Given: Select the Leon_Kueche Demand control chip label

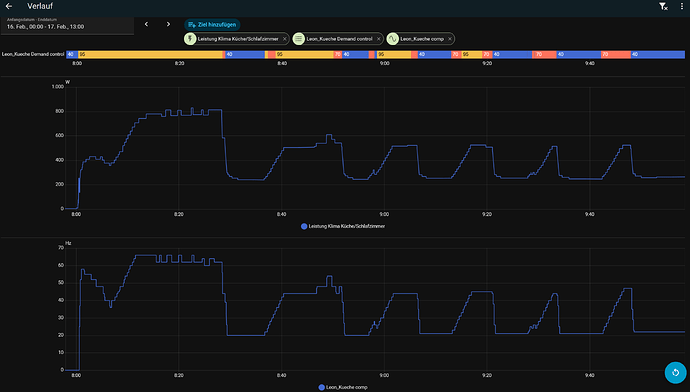Looking at the screenshot, I should [339, 39].
